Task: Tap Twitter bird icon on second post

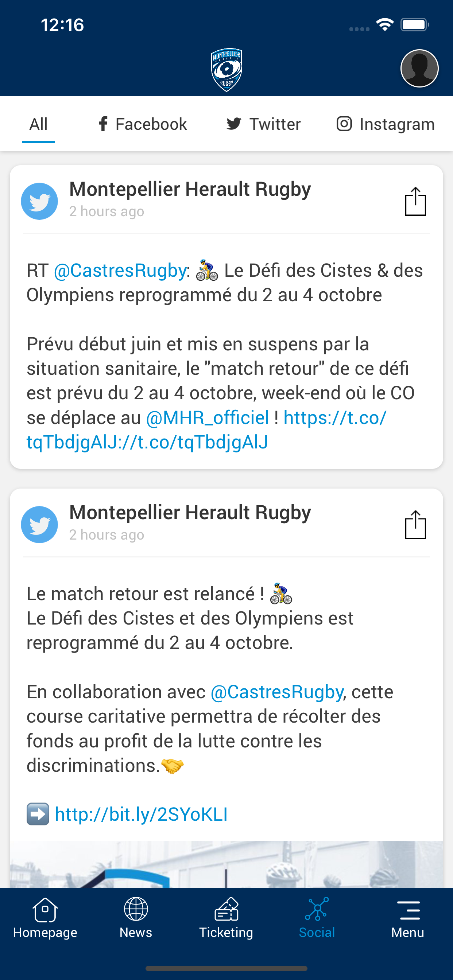Action: (39, 525)
